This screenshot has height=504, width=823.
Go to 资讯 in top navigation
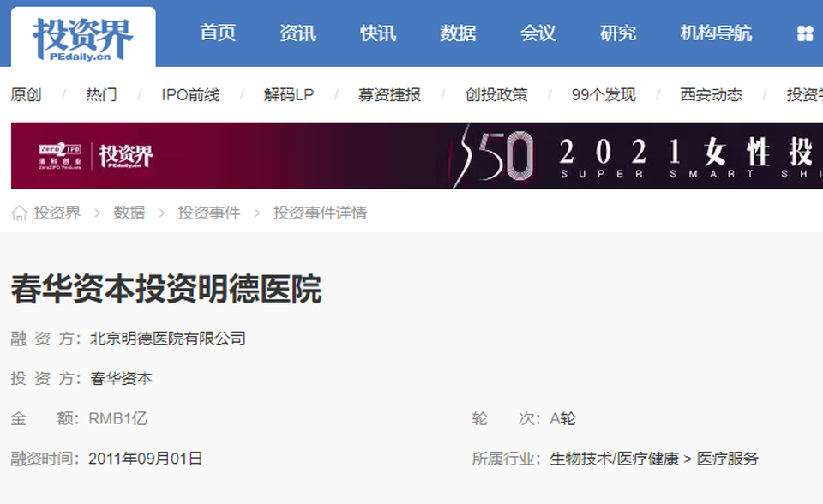tap(297, 33)
